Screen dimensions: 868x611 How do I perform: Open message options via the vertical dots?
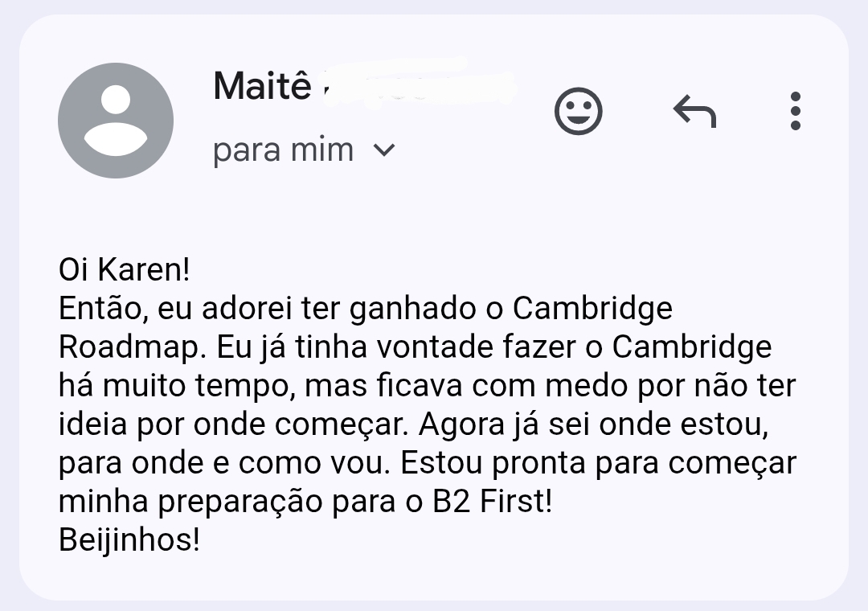pos(795,111)
